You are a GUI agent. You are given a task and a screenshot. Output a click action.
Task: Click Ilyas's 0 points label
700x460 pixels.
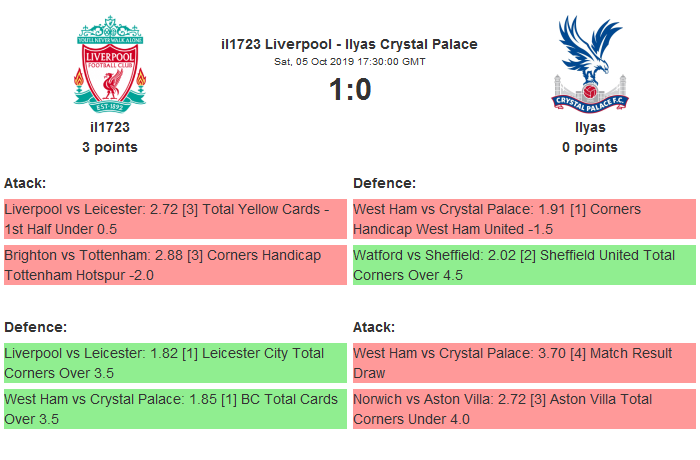coord(590,147)
